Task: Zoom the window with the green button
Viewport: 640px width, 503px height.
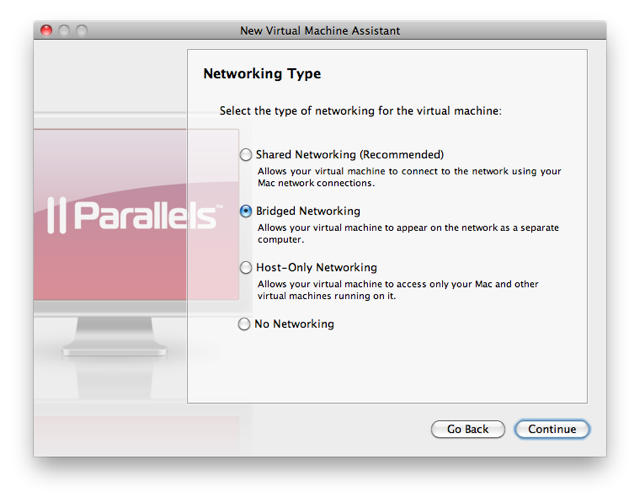Action: click(x=80, y=31)
